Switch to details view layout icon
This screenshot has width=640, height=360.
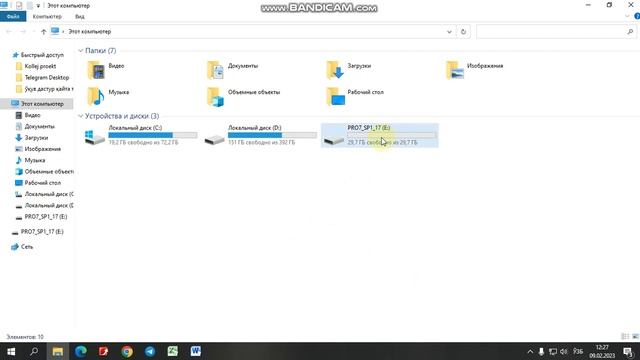(x=625, y=336)
